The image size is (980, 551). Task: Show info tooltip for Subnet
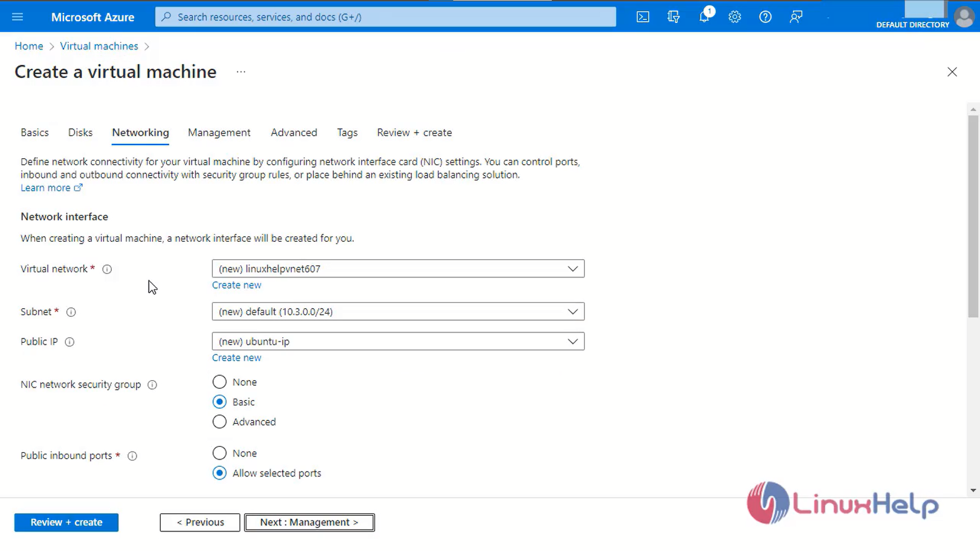(71, 312)
